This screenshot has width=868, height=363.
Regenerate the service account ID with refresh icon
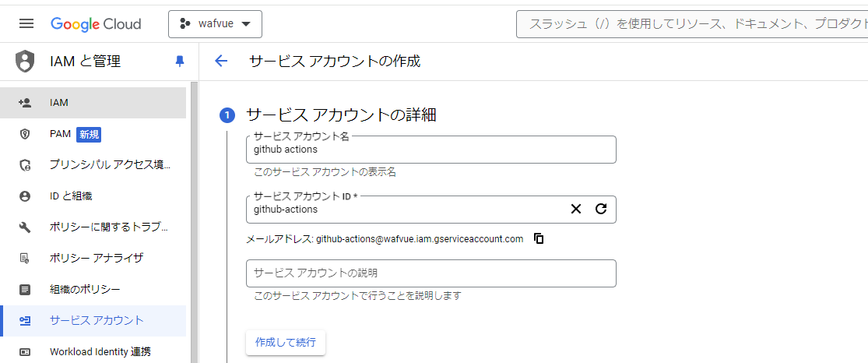(x=601, y=209)
